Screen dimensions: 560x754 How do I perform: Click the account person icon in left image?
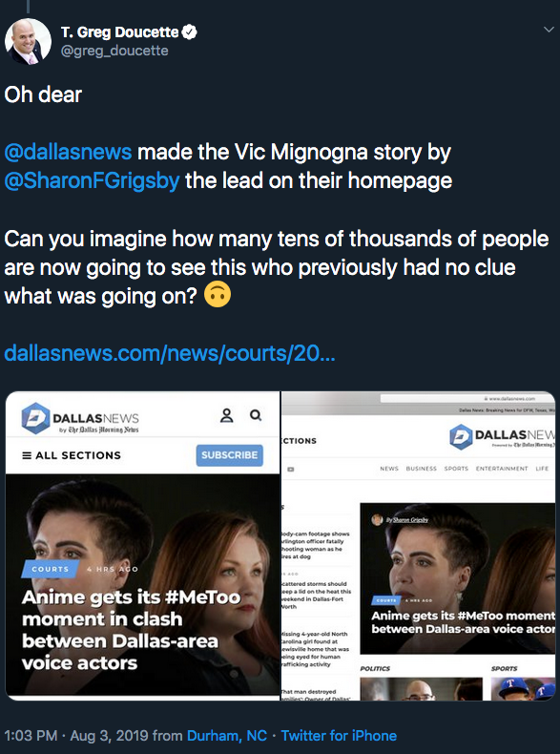226,415
